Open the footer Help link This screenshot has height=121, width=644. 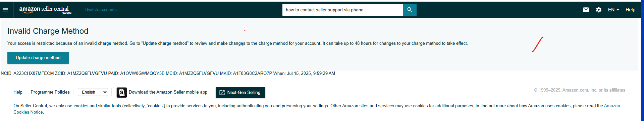pos(18,92)
